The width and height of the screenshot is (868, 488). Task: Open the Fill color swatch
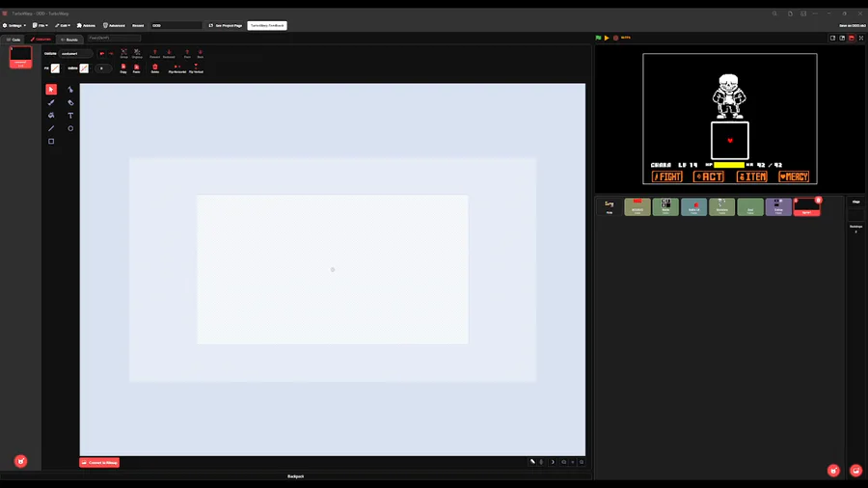tap(55, 68)
